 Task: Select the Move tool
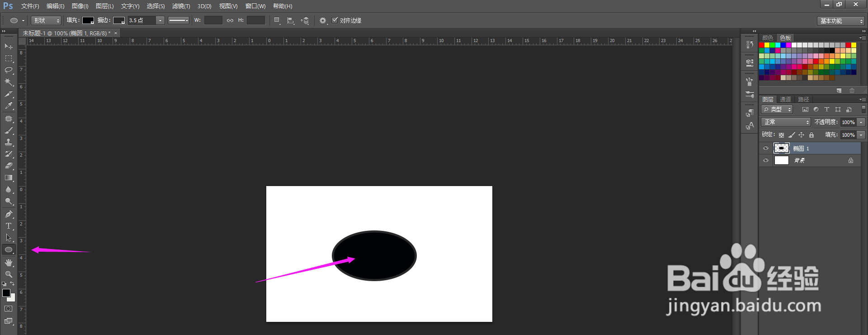(9, 47)
